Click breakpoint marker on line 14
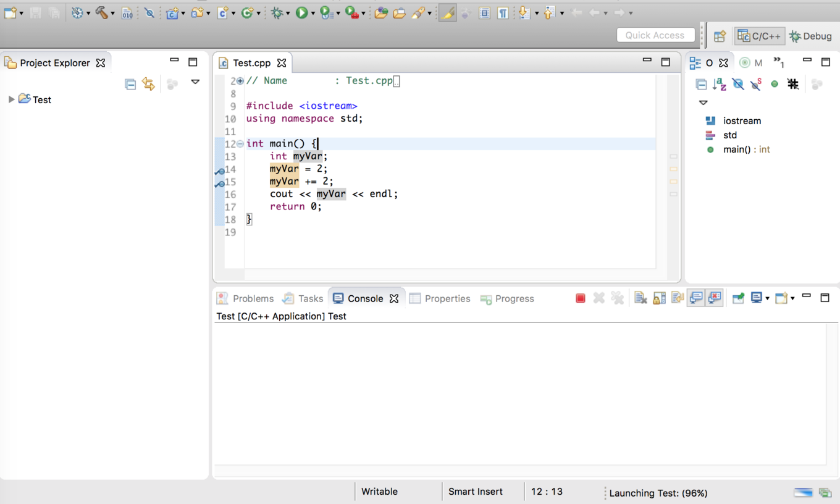 click(219, 170)
